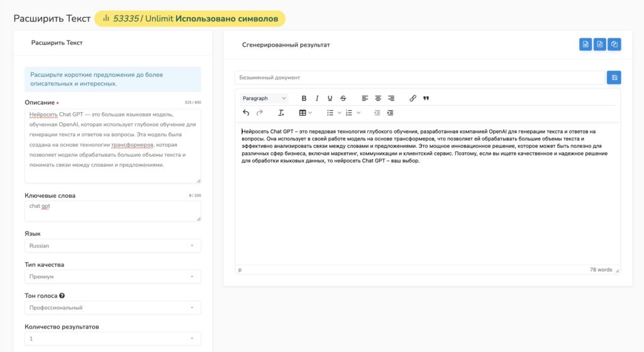The width and height of the screenshot is (644, 352).
Task: Expand bulleted list style options arrow
Action: pyautogui.click(x=339, y=113)
